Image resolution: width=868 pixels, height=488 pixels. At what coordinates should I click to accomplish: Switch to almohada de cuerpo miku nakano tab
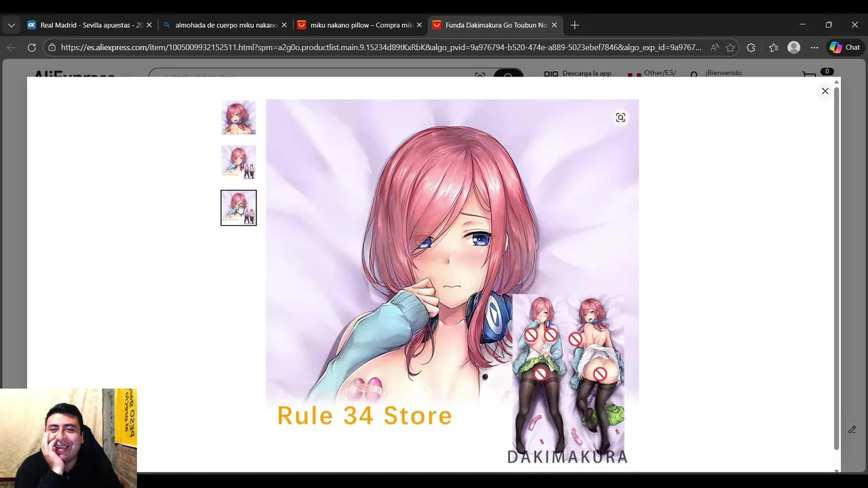point(226,25)
